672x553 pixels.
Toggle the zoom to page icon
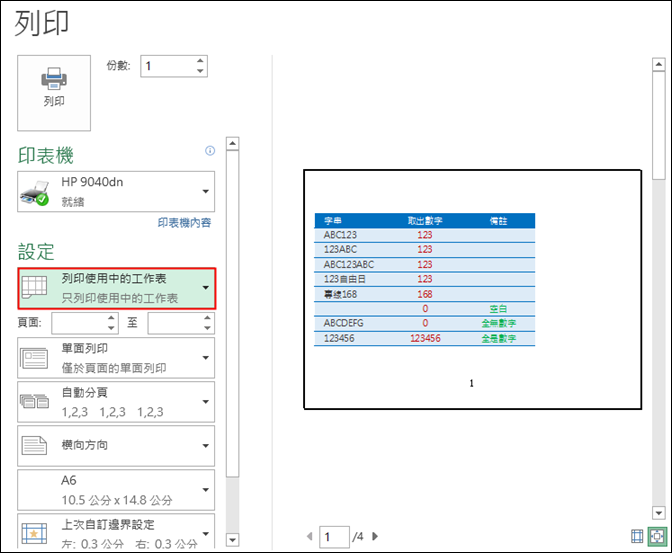(x=657, y=536)
